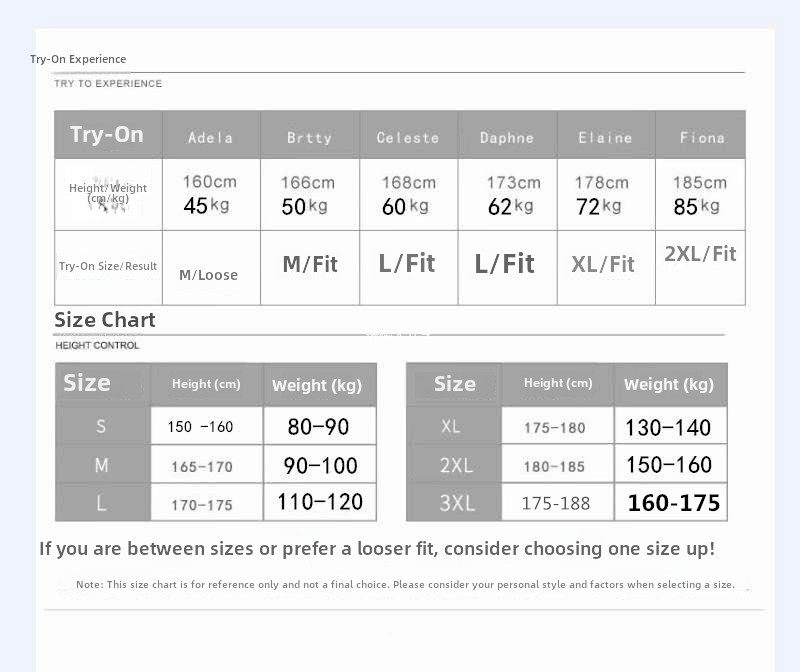Select the "Try-On" table header cell
800x672 pixels.
click(107, 135)
